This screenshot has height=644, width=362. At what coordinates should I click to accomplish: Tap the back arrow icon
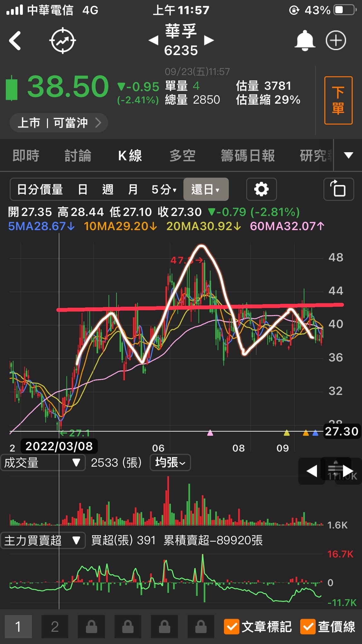[15, 41]
